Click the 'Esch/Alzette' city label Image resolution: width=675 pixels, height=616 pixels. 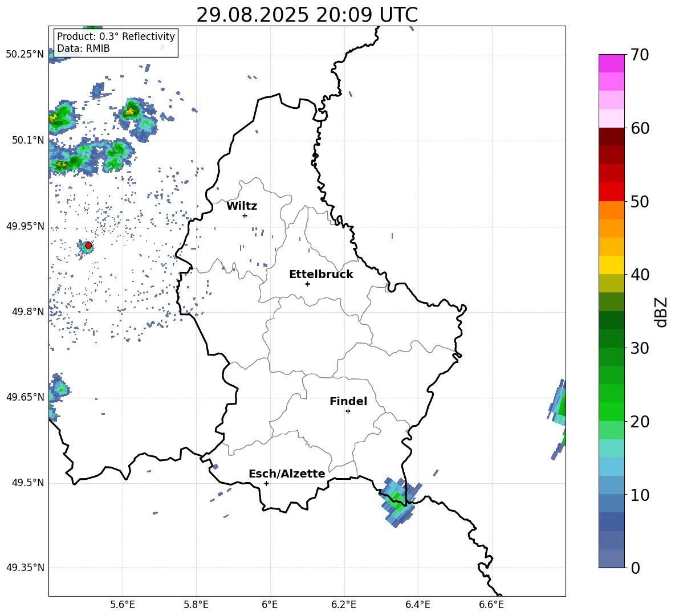point(287,474)
